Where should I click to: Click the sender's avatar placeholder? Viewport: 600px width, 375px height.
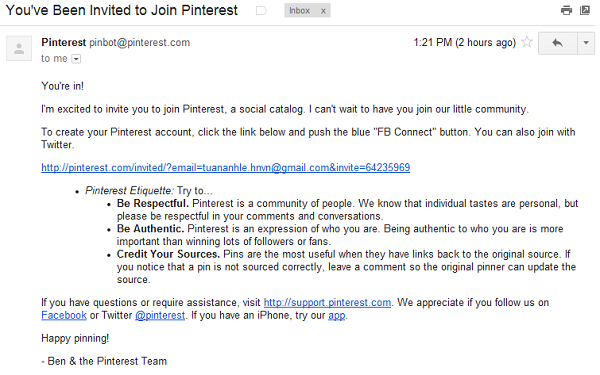click(x=19, y=49)
